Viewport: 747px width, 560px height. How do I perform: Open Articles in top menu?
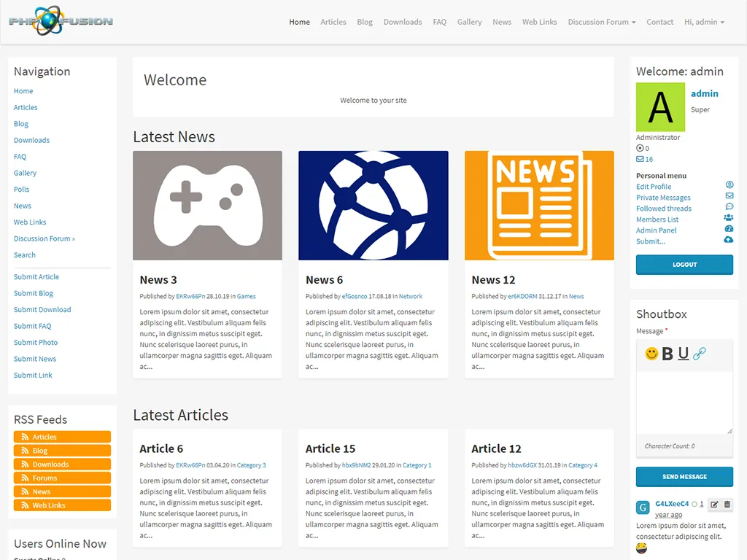pyautogui.click(x=333, y=22)
